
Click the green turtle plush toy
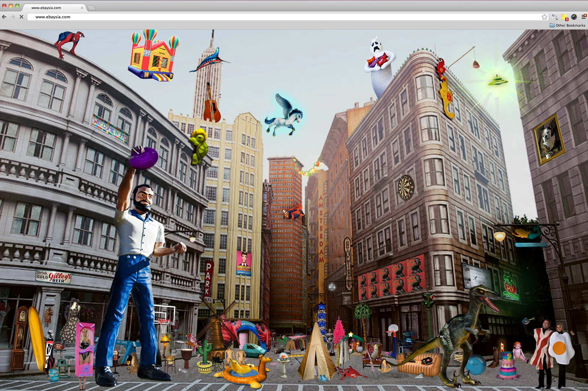coord(199,147)
